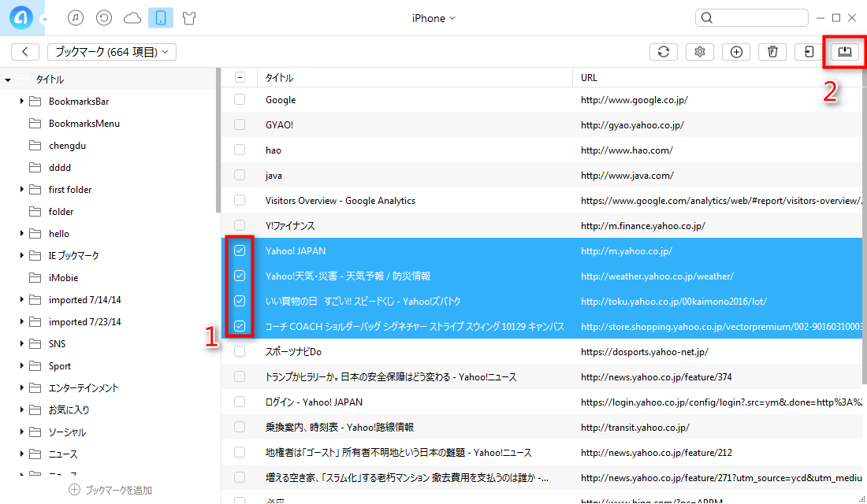This screenshot has height=504, width=867.
Task: Click the http://www.google.co.jp/ URL
Action: pyautogui.click(x=634, y=100)
